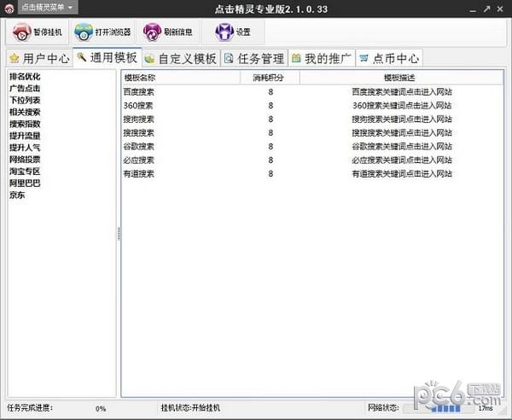The height and width of the screenshot is (420, 512).
Task: Select the 搜狗搜索 template row
Action: pos(312,120)
